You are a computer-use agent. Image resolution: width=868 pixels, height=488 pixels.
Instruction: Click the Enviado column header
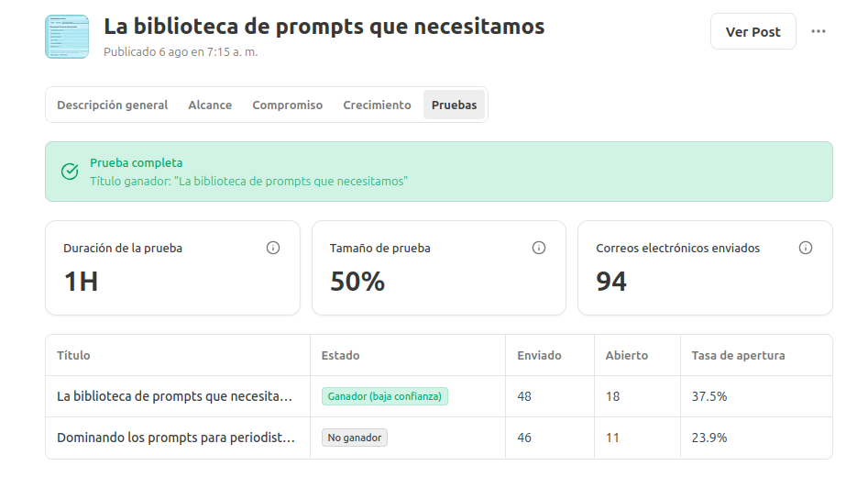click(x=539, y=355)
